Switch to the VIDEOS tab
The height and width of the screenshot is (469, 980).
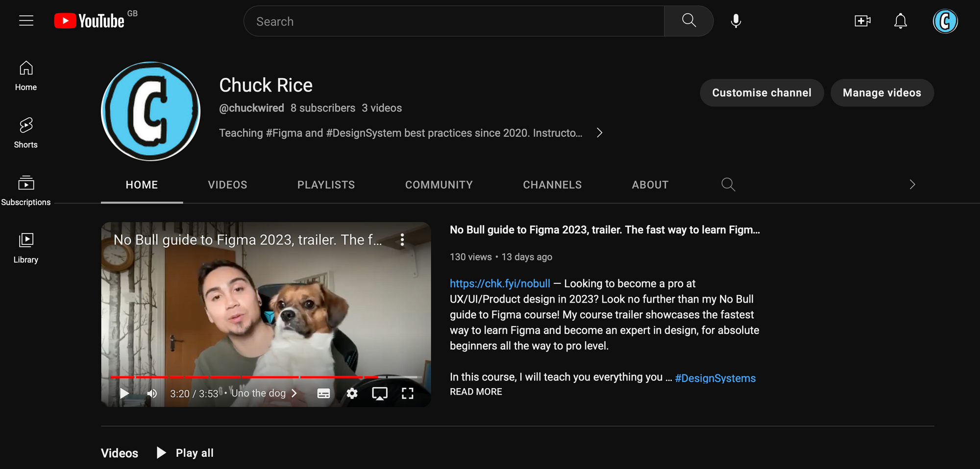tap(227, 185)
